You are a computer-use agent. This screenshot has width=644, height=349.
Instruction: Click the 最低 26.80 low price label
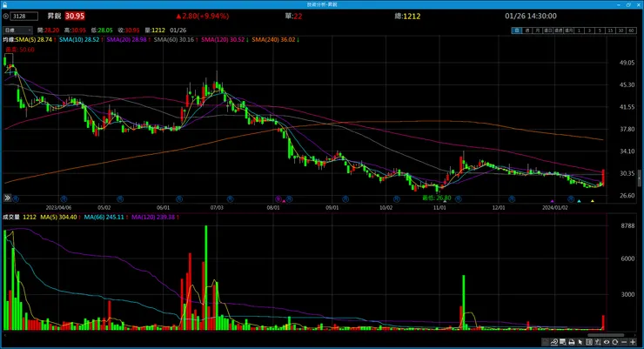click(x=436, y=198)
